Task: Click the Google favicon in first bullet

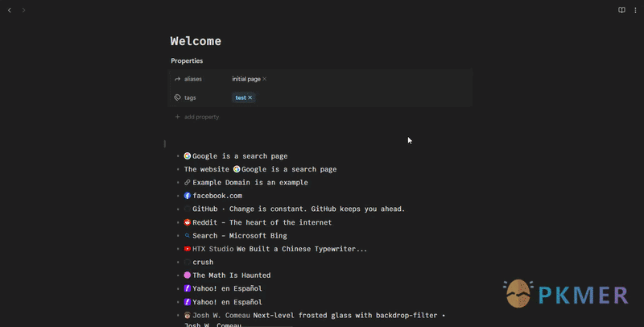Action: pyautogui.click(x=188, y=155)
